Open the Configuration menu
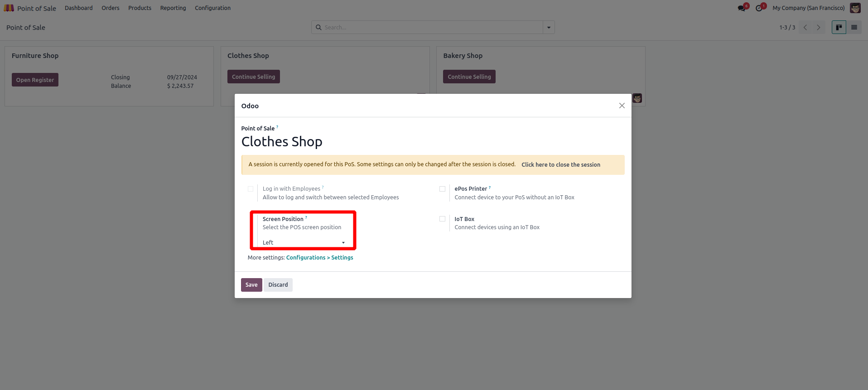The image size is (868, 390). 212,8
